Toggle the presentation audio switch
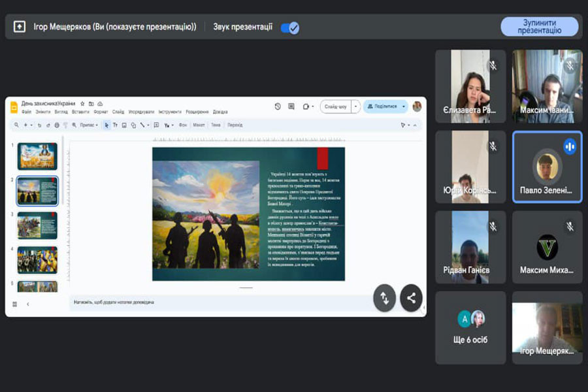 [x=289, y=27]
